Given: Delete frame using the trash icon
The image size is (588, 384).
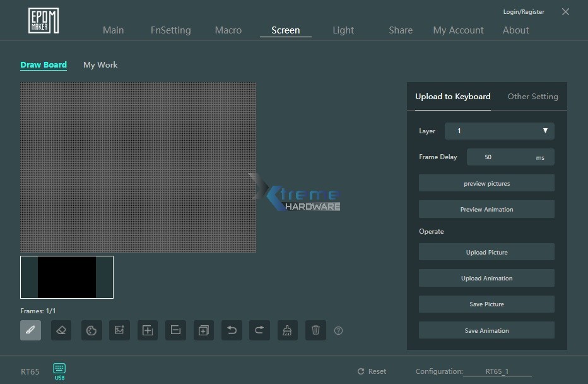Looking at the screenshot, I should (315, 330).
